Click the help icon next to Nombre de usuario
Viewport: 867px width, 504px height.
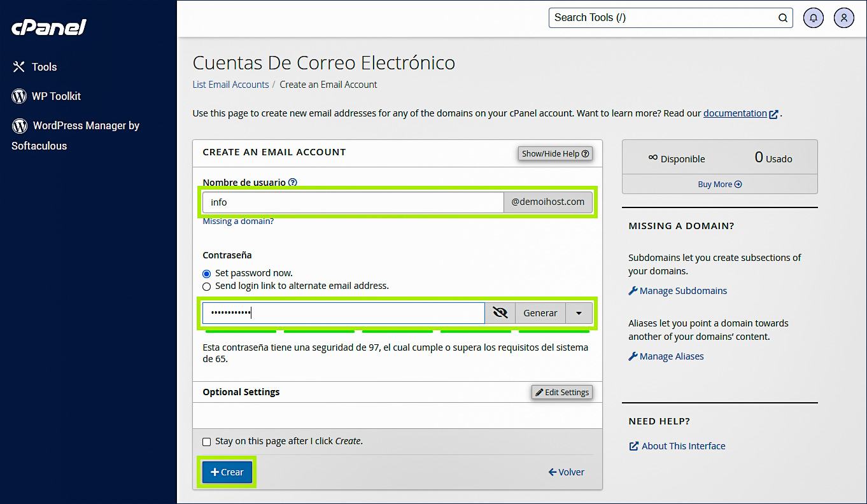point(292,182)
